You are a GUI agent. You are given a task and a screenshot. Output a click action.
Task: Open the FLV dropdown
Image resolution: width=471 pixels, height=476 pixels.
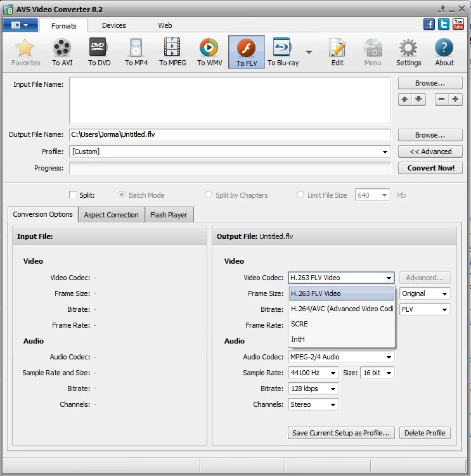click(425, 310)
